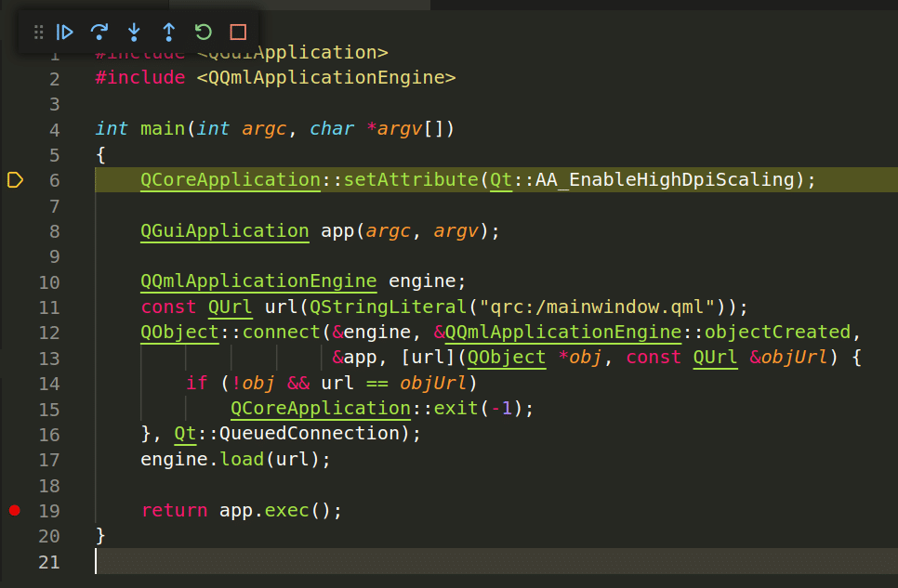Click the main function name
898x588 pixels.
pyautogui.click(x=163, y=129)
